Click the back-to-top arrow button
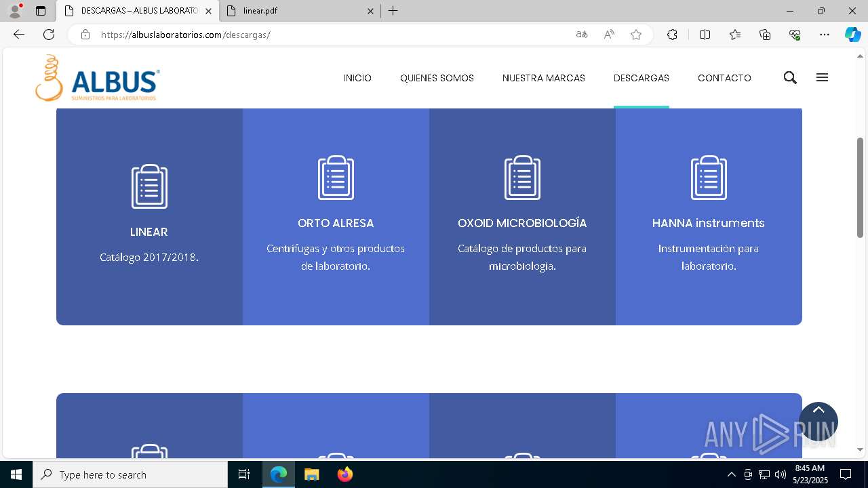Viewport: 868px width, 488px height. [x=818, y=422]
